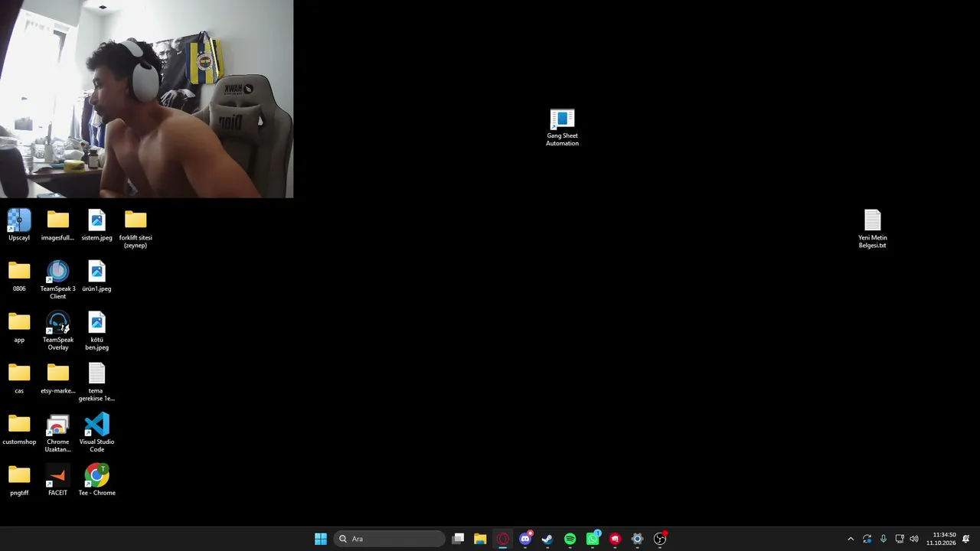Viewport: 980px width, 551px height.
Task: Select the tema gerekirse text file
Action: pyautogui.click(x=96, y=382)
